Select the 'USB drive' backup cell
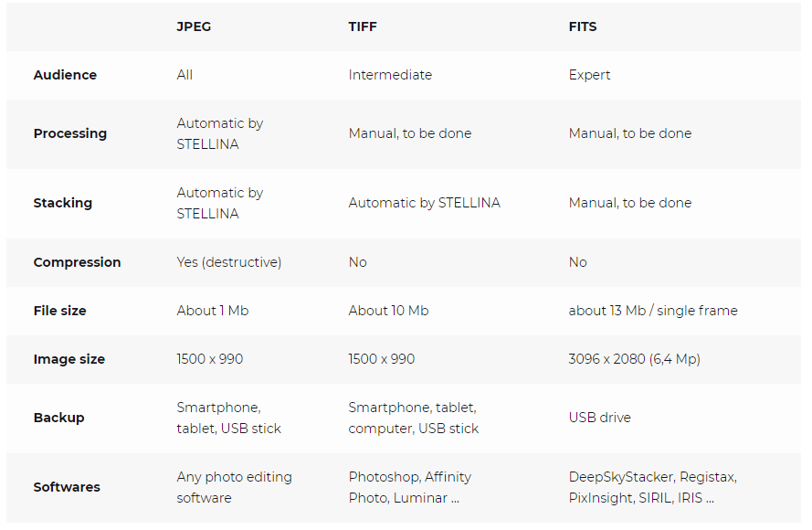Screen dimensions: 812x530 600,418
